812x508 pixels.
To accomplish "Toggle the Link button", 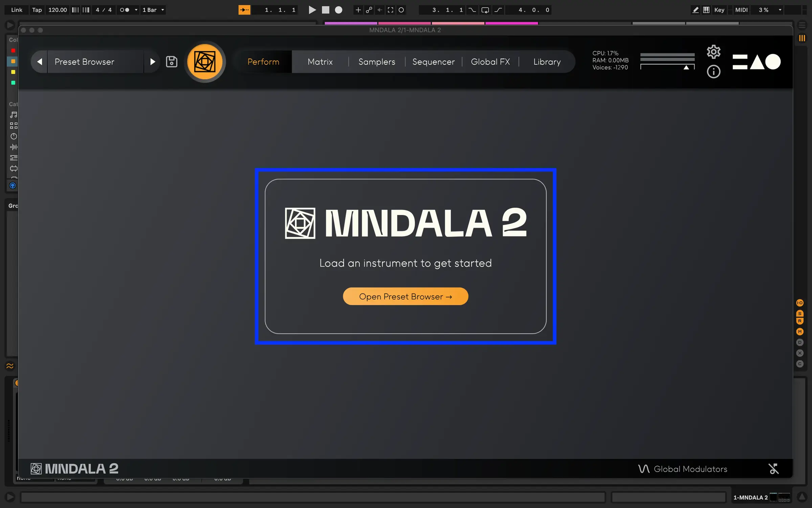I will click(17, 10).
